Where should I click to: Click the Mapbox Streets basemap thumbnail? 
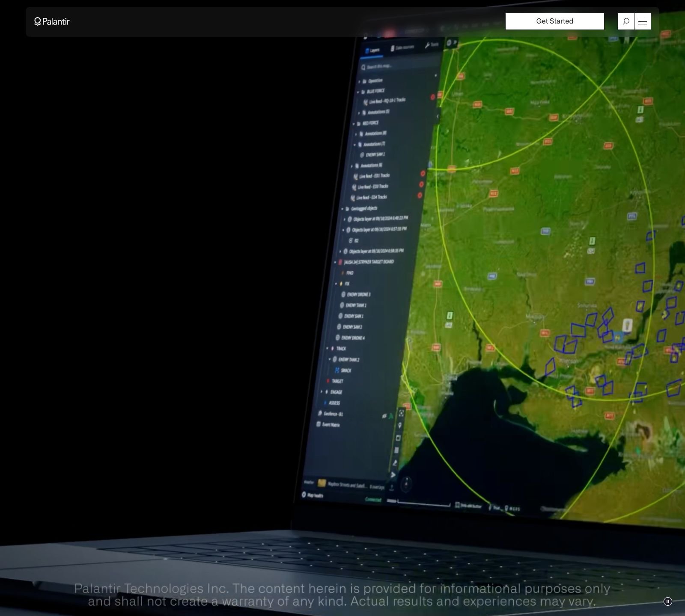(x=321, y=483)
